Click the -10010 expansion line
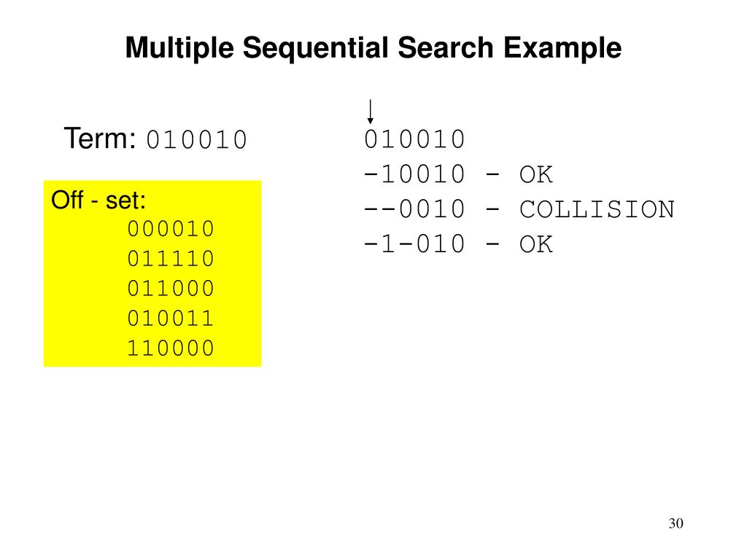 tap(414, 174)
